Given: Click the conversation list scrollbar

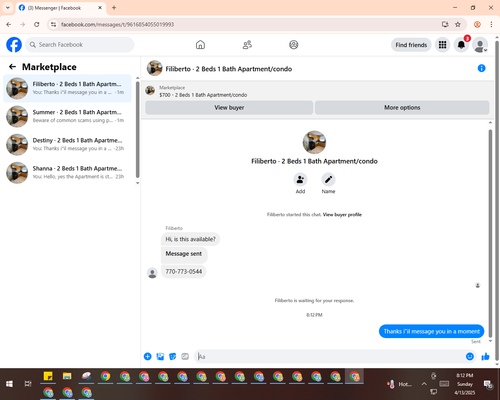Looking at the screenshot, I should tap(137, 130).
